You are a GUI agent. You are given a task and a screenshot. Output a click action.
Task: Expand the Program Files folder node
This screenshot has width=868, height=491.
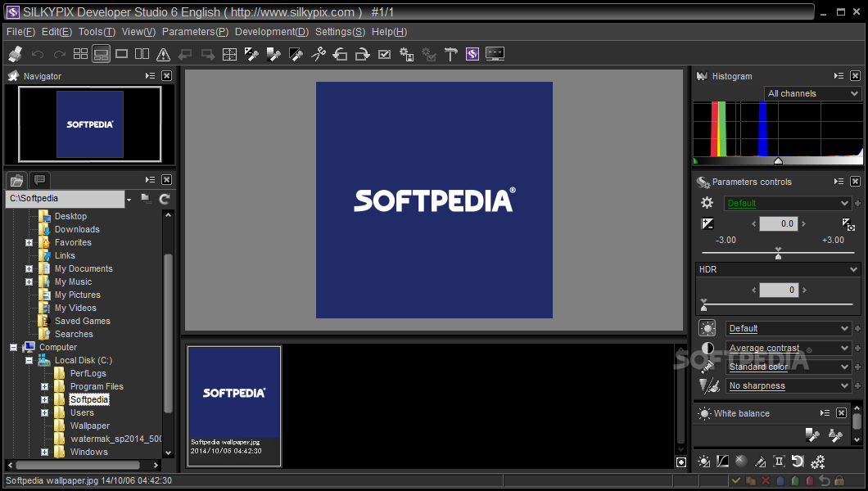[x=44, y=386]
